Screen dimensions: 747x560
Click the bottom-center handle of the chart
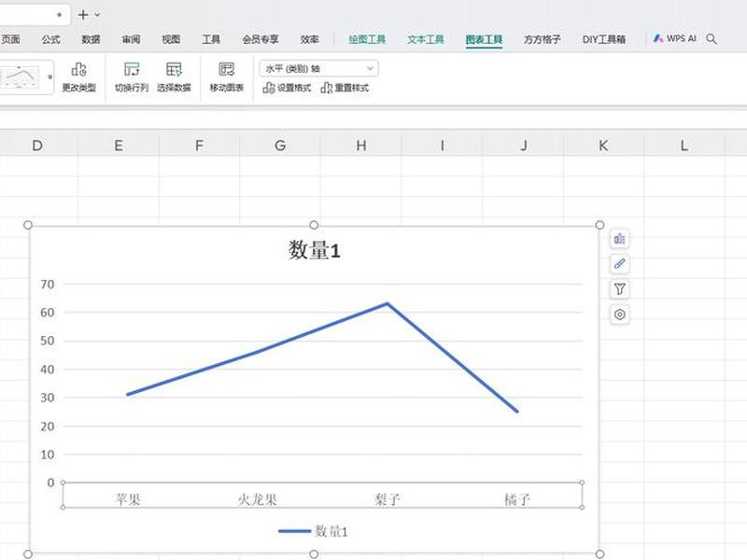(x=314, y=554)
